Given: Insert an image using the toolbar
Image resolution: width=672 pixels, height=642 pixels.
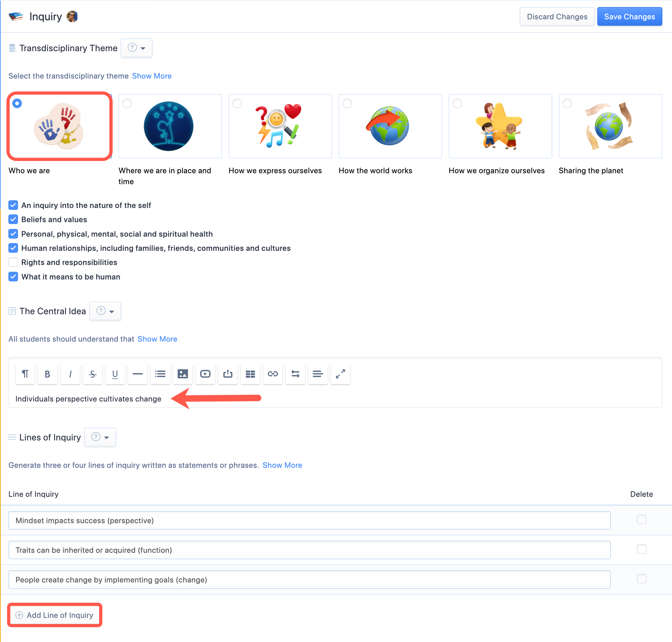Looking at the screenshot, I should click(182, 374).
